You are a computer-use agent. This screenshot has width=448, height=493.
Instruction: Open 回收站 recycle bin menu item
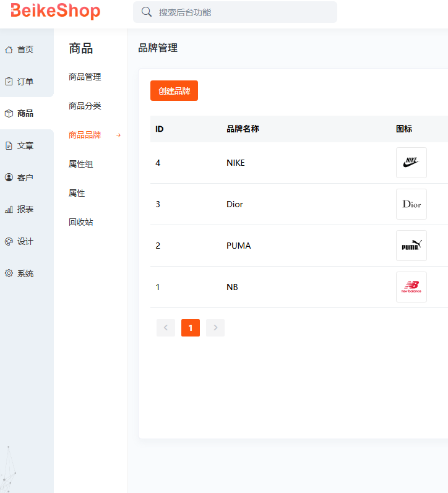click(81, 222)
